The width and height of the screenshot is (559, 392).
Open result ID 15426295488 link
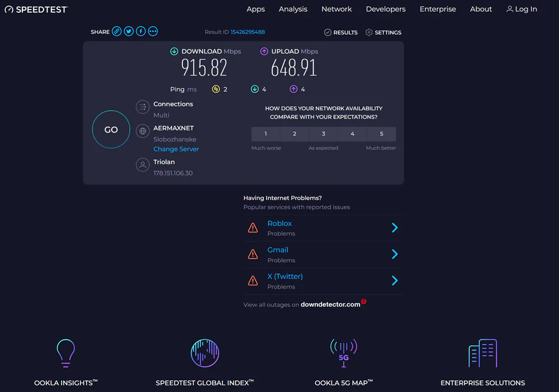tap(248, 32)
